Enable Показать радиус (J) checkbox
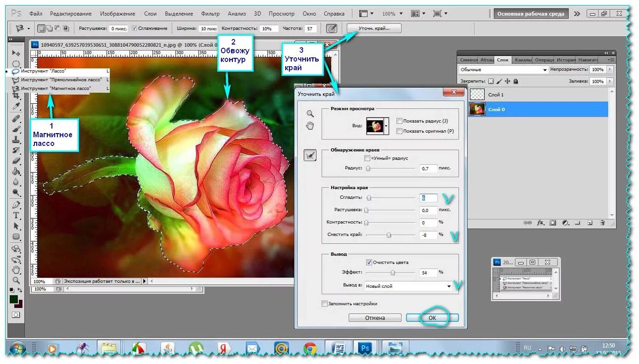This screenshot has height=364, width=639. 399,121
